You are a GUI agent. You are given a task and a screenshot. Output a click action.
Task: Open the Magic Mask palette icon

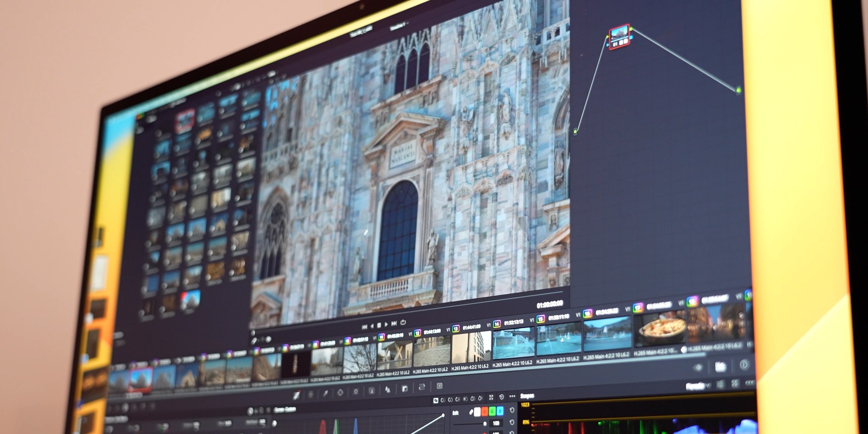click(x=372, y=391)
